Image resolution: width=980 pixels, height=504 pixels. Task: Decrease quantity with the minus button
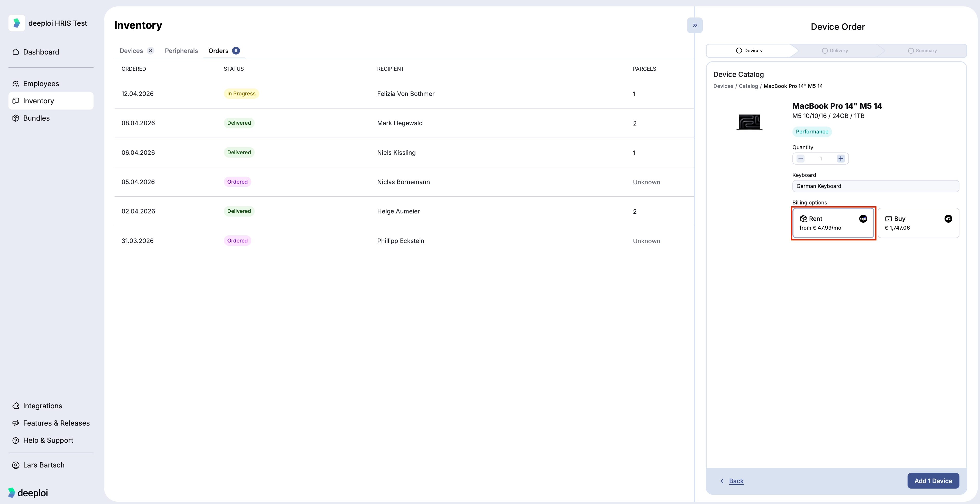800,158
